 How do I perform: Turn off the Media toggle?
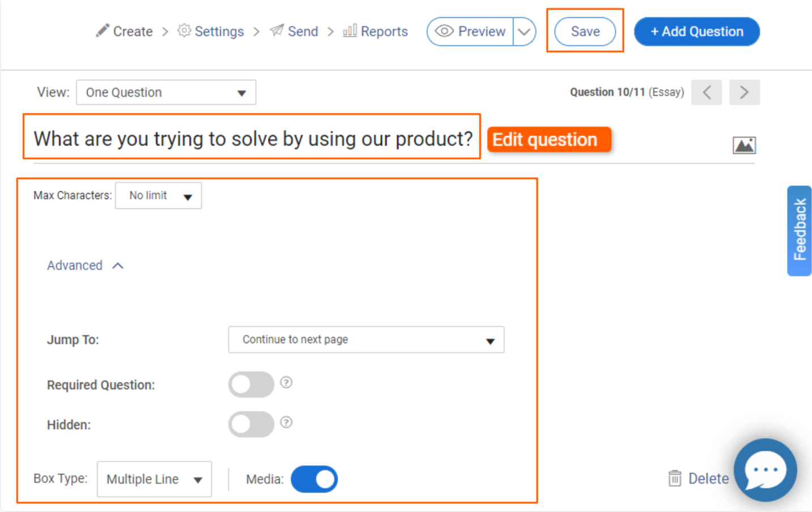(x=314, y=479)
